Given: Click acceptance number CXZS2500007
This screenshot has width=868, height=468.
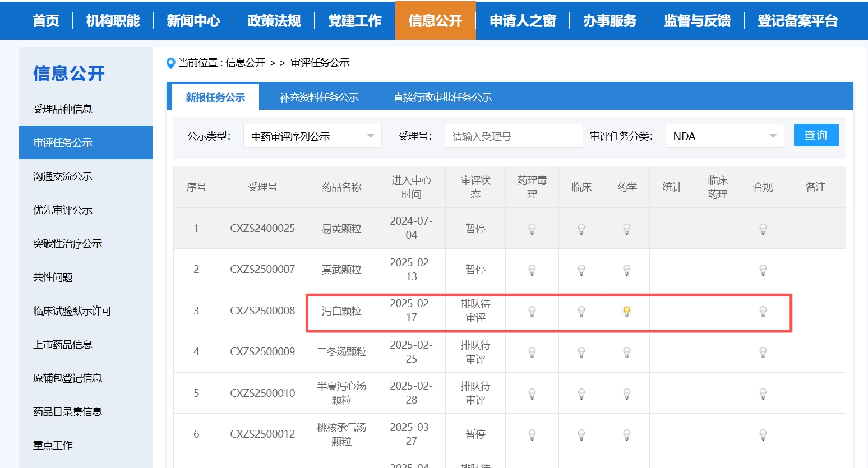Looking at the screenshot, I should point(262,269).
